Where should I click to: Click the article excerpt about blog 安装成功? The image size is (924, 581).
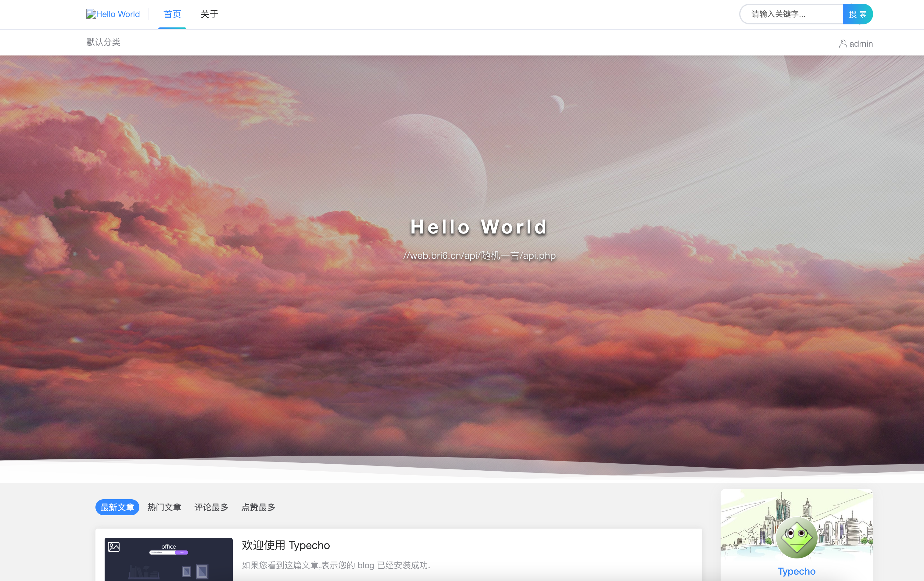pos(336,565)
